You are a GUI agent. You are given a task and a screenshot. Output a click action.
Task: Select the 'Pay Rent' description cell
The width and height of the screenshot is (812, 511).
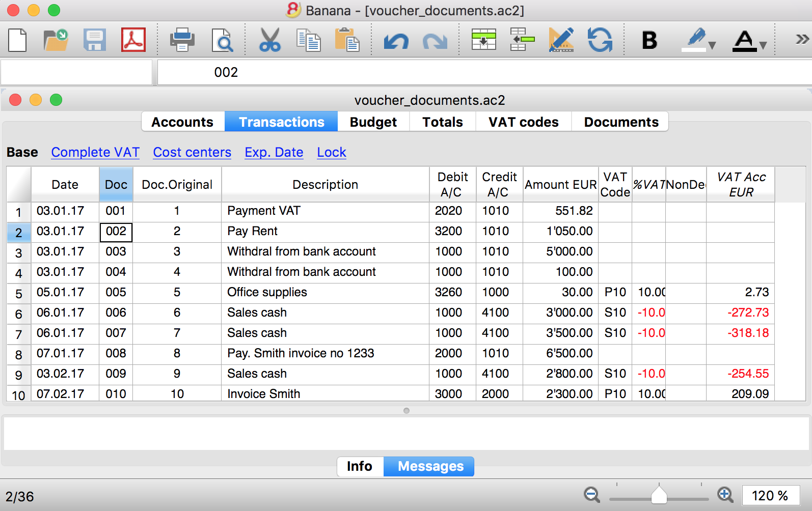pyautogui.click(x=325, y=232)
